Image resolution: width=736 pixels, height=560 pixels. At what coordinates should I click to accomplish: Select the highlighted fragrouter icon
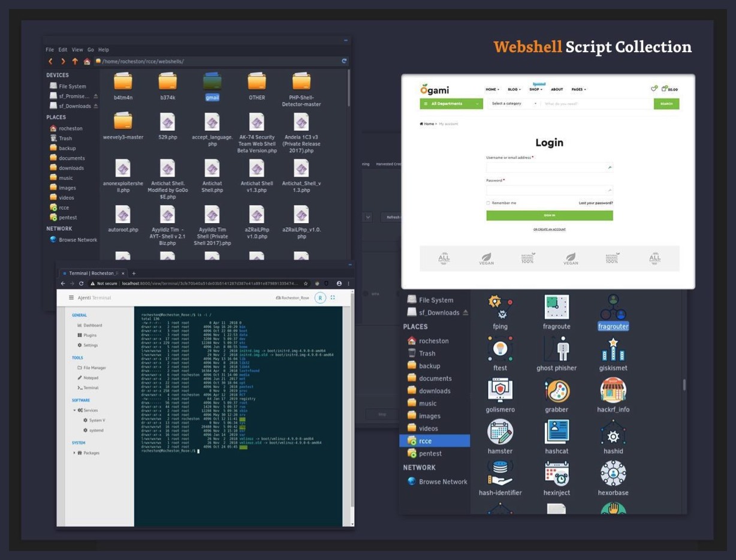click(613, 307)
